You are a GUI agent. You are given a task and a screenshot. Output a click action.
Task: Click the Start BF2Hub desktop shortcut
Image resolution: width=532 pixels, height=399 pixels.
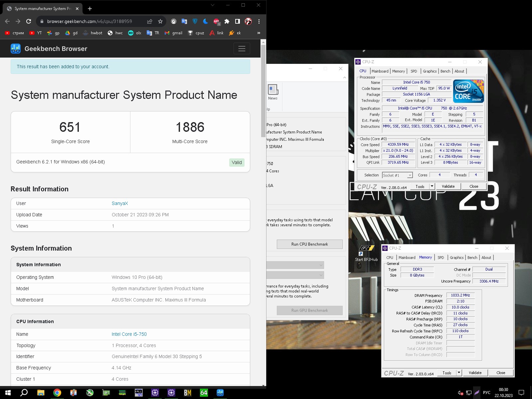[x=366, y=253]
